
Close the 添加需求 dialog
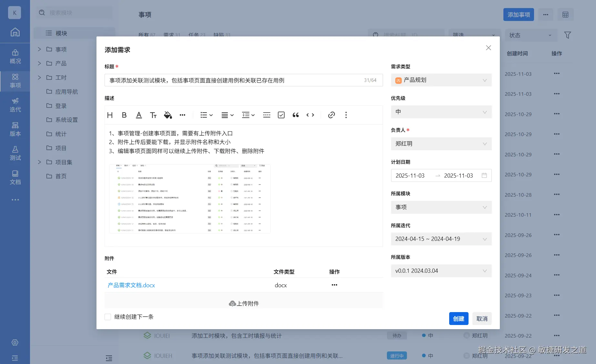[489, 48]
